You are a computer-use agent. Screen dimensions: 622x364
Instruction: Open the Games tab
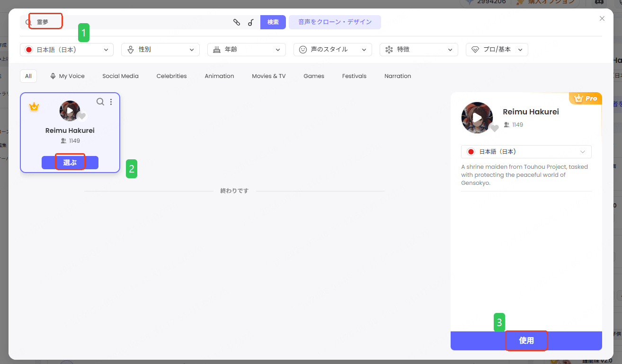point(314,76)
